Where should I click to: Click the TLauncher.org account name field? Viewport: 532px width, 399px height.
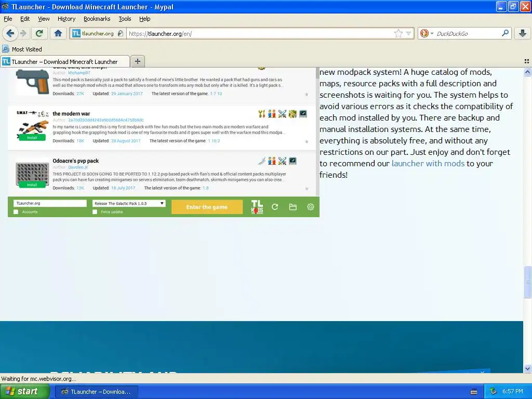pos(50,203)
